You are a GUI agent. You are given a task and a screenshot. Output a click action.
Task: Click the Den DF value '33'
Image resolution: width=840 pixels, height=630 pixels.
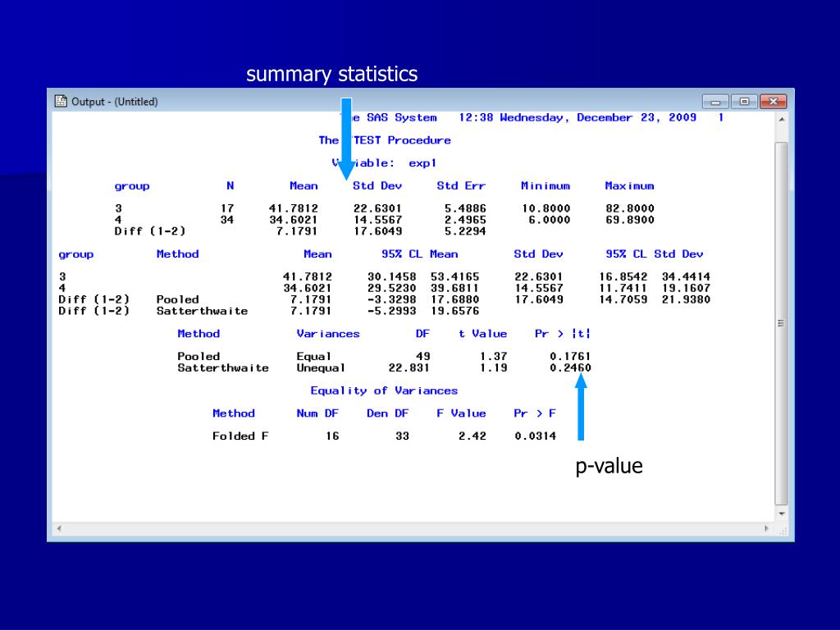402,436
